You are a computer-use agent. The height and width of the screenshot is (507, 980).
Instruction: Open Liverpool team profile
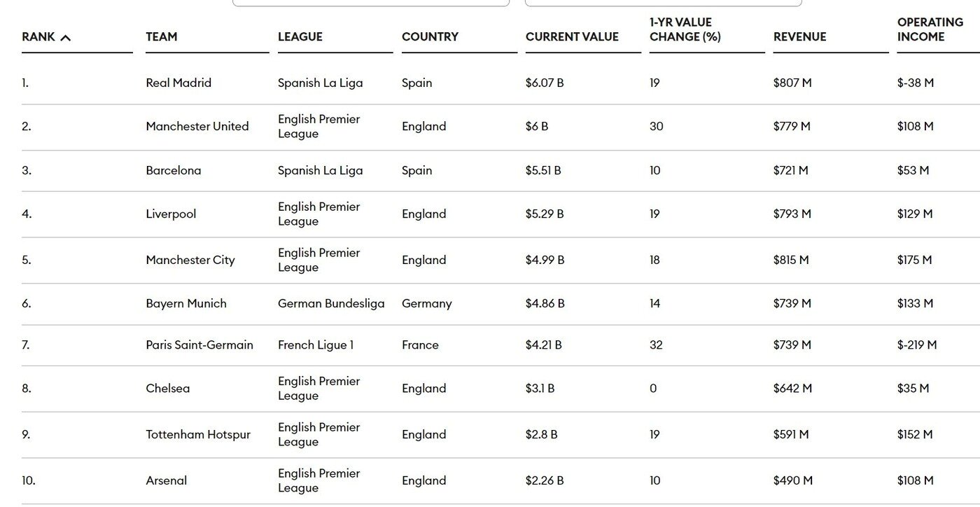click(x=171, y=214)
